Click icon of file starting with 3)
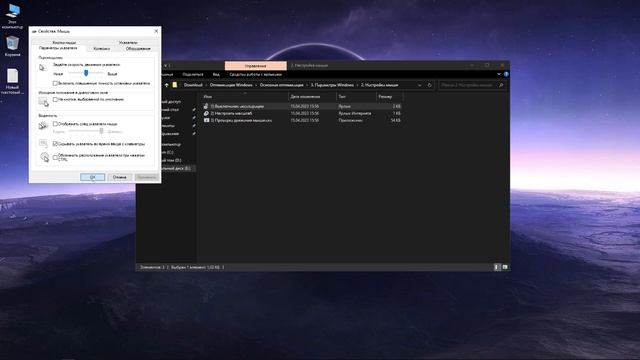This screenshot has width=640, height=360. coord(206,120)
